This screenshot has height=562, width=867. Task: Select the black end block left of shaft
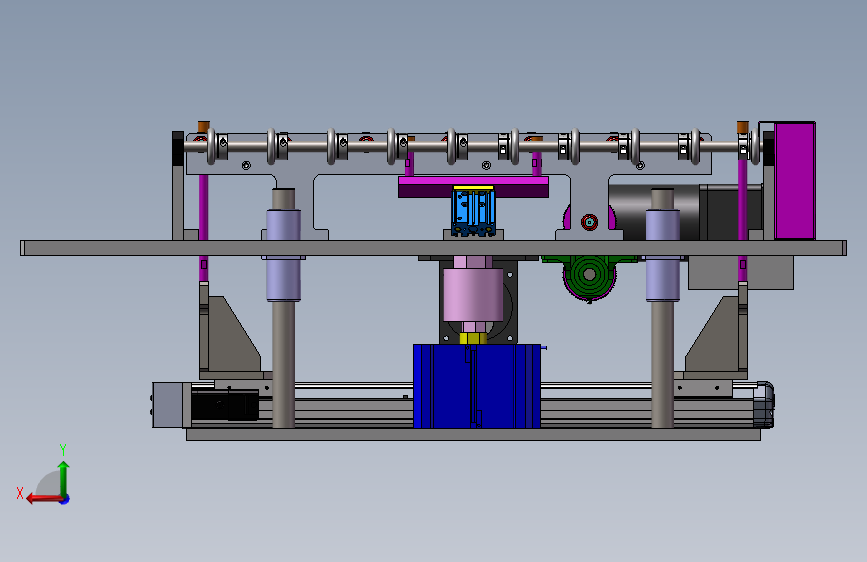point(177,148)
